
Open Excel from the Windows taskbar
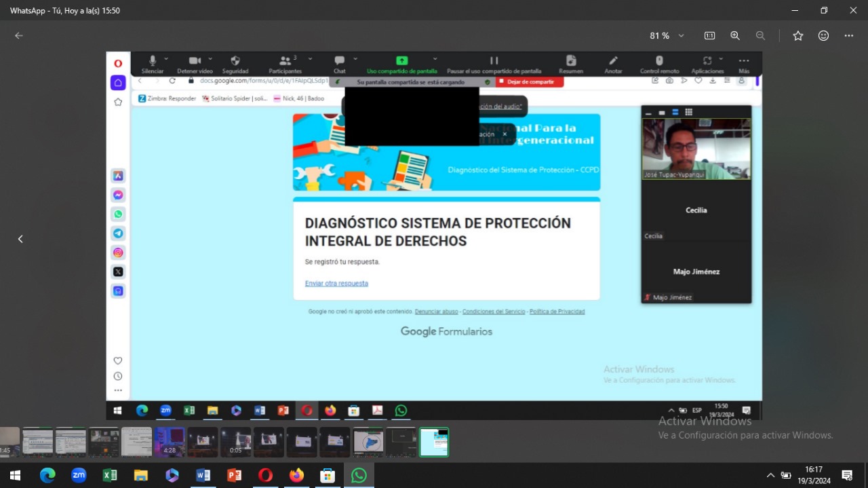[110, 475]
